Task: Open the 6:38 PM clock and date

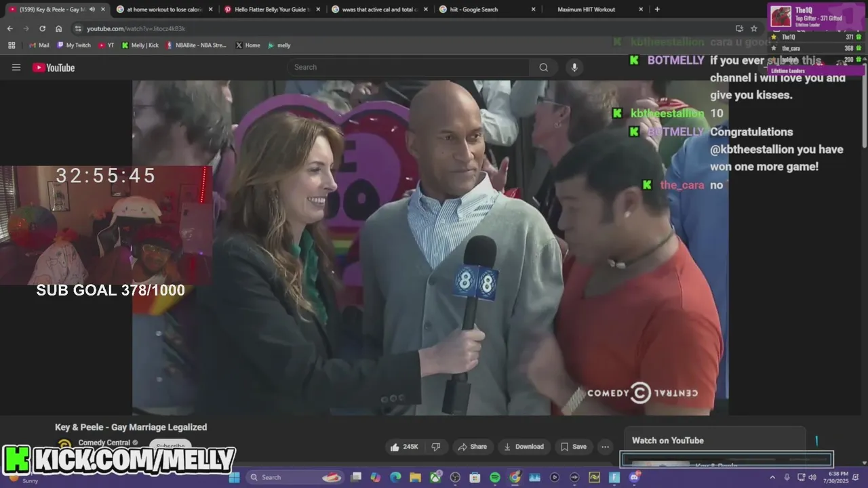Action: (x=837, y=477)
